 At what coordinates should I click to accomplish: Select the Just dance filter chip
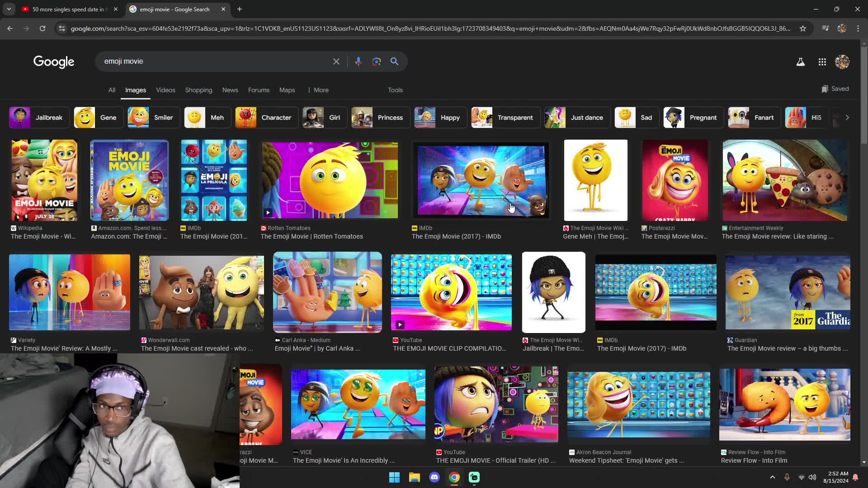[x=577, y=117]
